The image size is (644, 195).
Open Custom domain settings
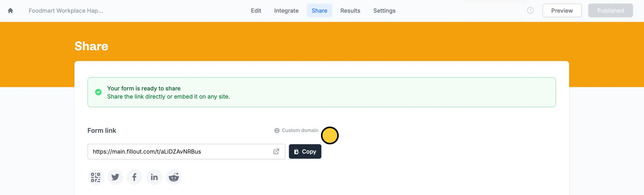[300, 130]
